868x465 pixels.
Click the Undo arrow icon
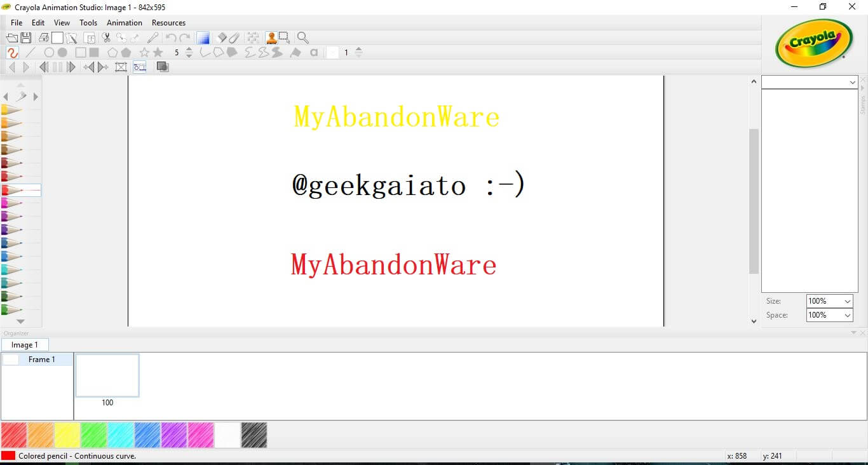171,38
